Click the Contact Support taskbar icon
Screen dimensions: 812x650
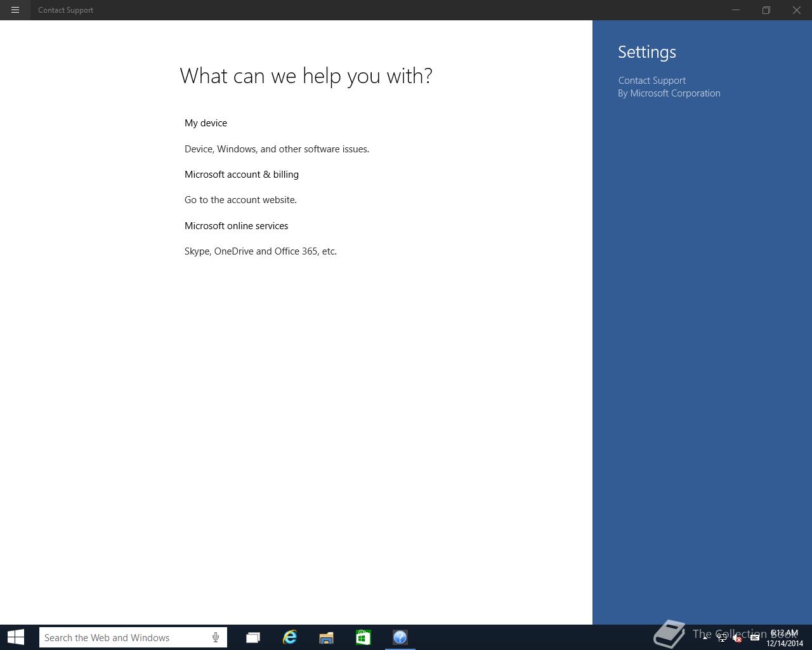point(400,637)
